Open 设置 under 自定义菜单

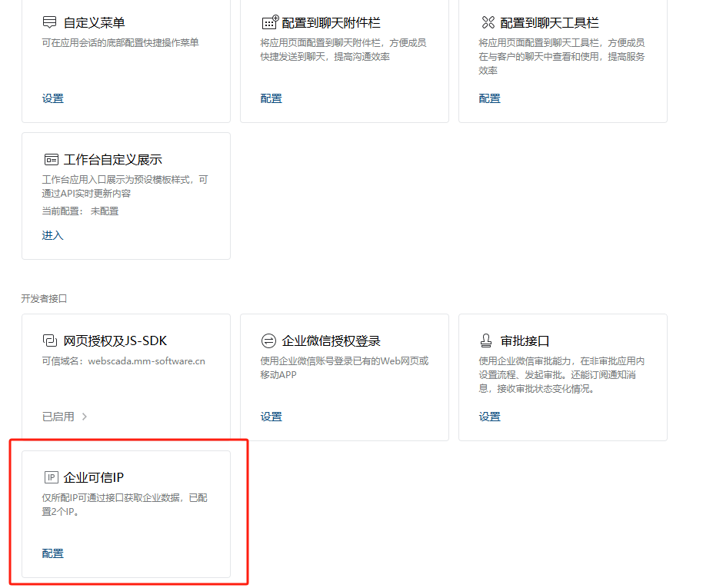(x=52, y=98)
